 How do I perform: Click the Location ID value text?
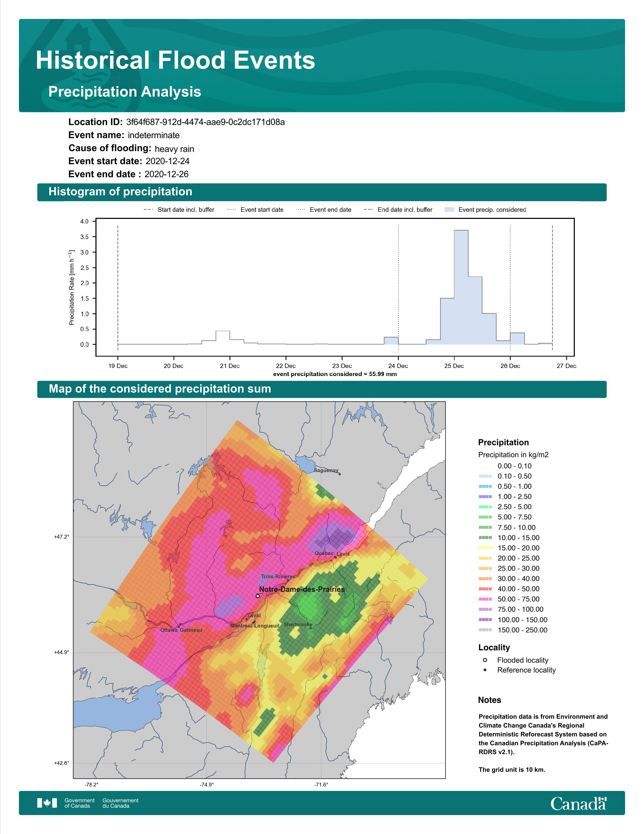tap(205, 122)
